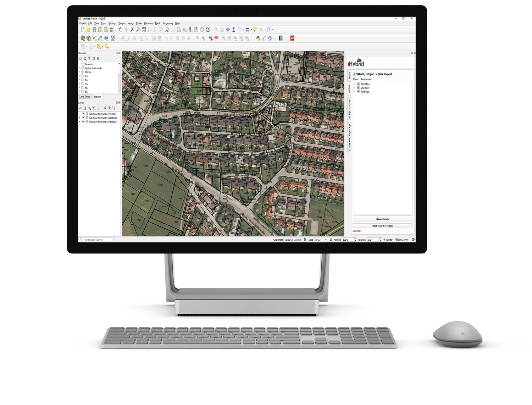This screenshot has height=405, width=532.
Task: Switch to the Layer Order tab
Action: (85, 97)
